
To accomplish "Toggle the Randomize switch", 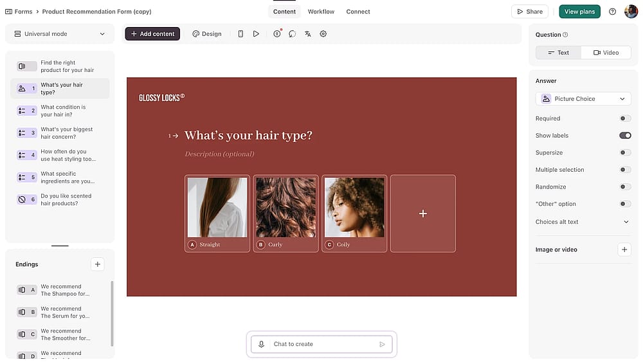I will coord(625,187).
